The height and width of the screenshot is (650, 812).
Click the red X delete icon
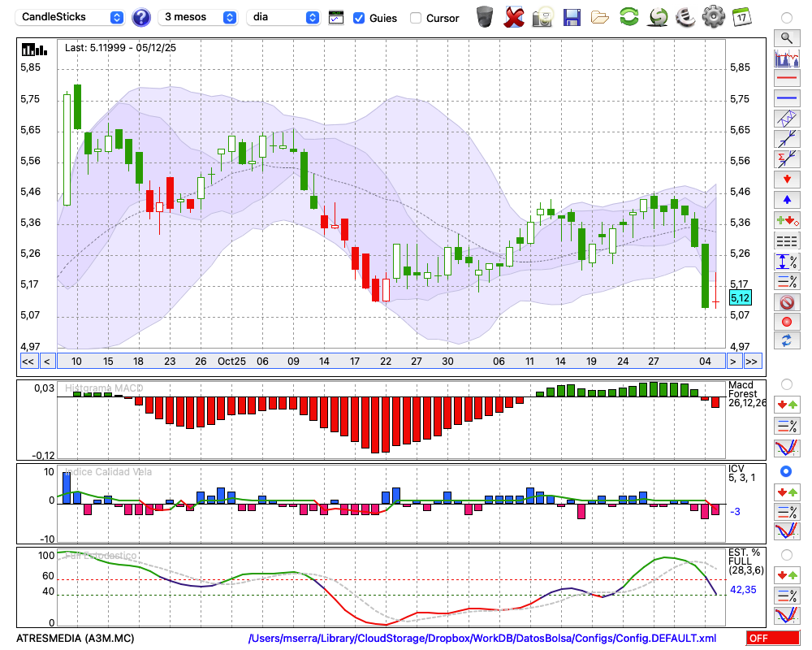pyautogui.click(x=514, y=17)
